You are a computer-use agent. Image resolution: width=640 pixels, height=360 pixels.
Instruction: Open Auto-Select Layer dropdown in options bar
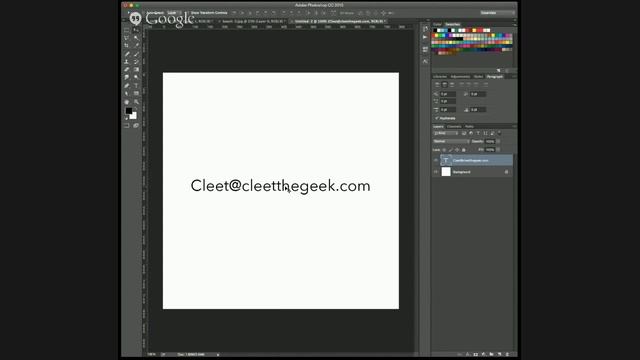click(x=173, y=13)
